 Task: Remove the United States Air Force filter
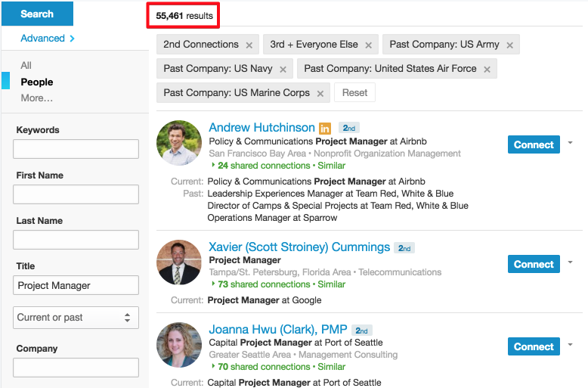coord(487,70)
